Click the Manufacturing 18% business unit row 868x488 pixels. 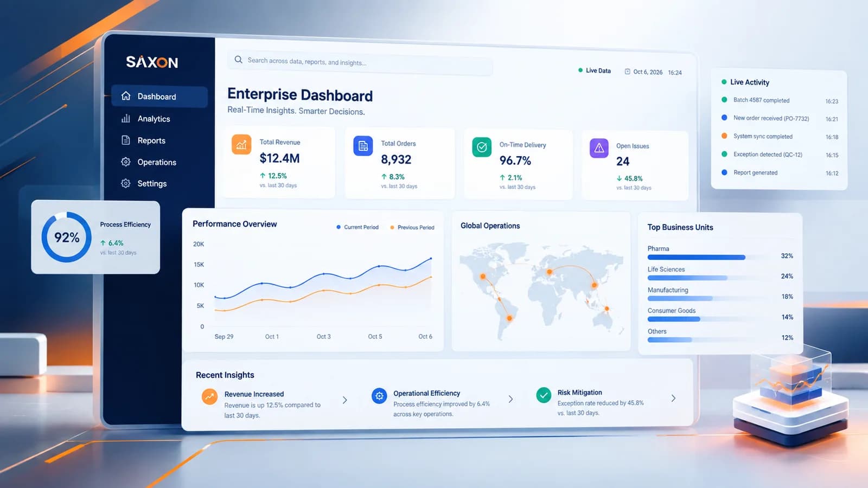(720, 294)
